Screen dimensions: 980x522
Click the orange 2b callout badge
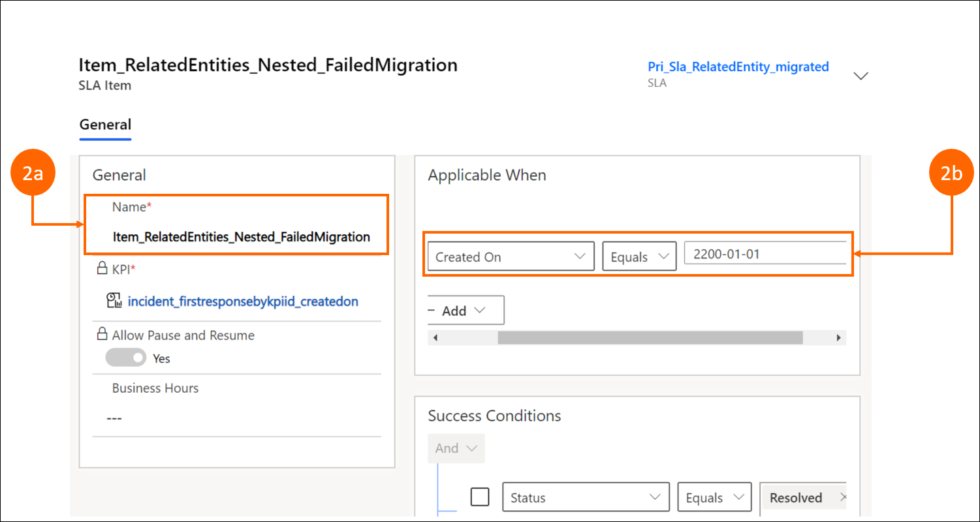pos(951,174)
